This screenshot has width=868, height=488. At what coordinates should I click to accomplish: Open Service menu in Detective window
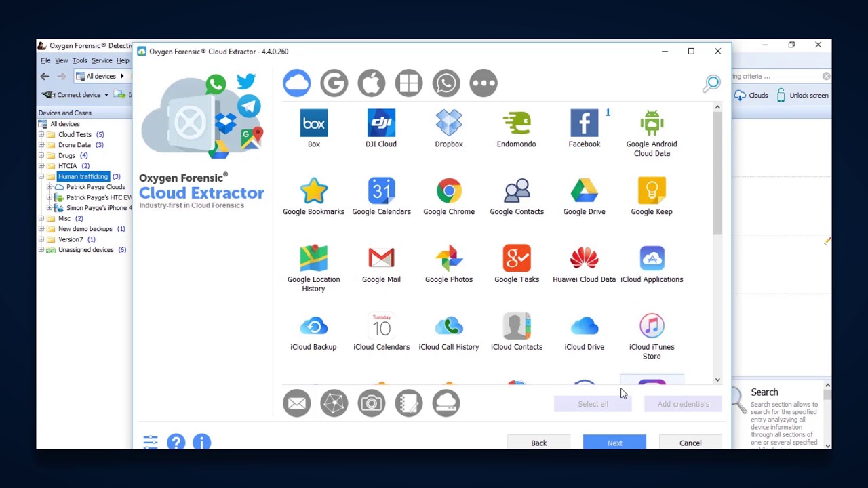(x=102, y=61)
